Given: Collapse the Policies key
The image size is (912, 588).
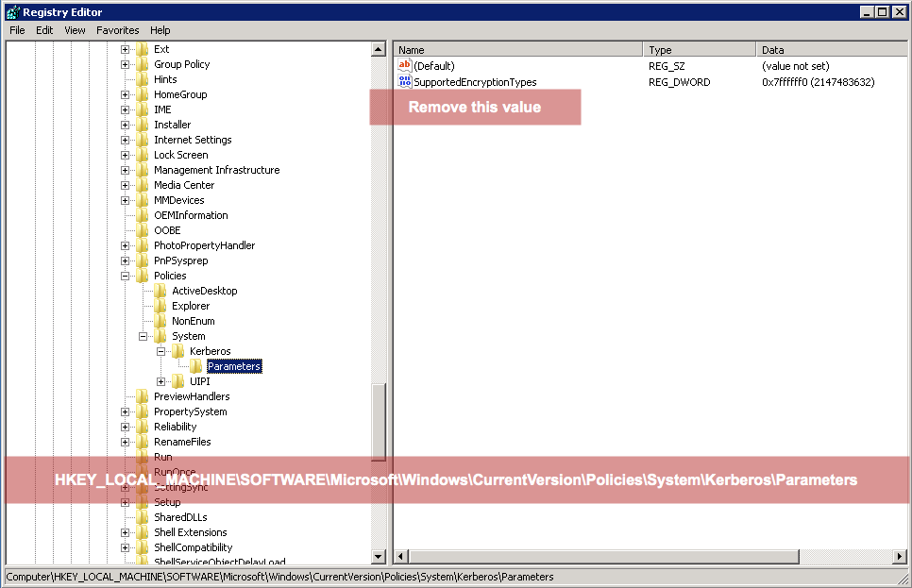Looking at the screenshot, I should [x=125, y=277].
